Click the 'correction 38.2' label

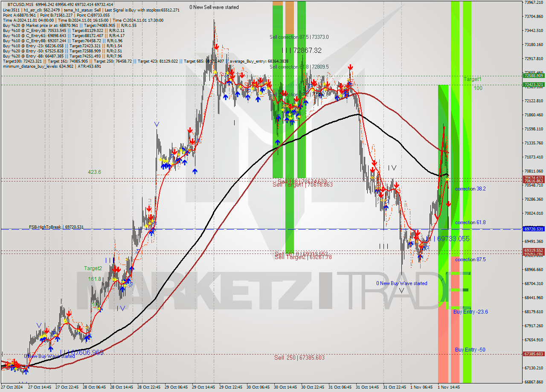point(470,189)
